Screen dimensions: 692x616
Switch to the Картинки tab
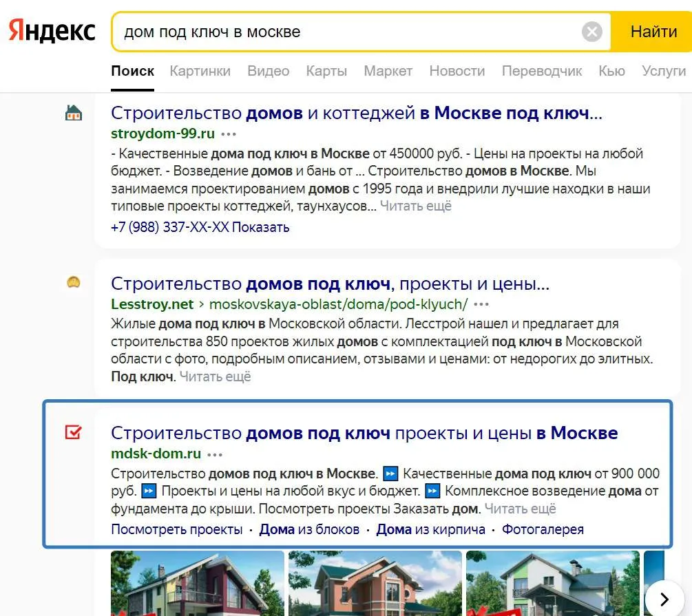[x=200, y=71]
